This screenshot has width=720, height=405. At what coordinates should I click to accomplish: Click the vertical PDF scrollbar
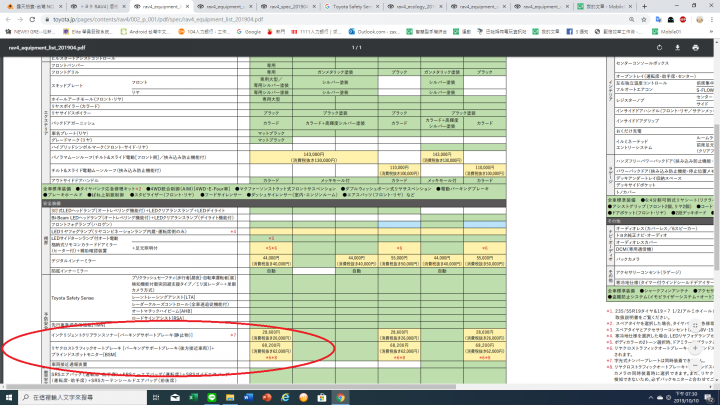(x=717, y=197)
